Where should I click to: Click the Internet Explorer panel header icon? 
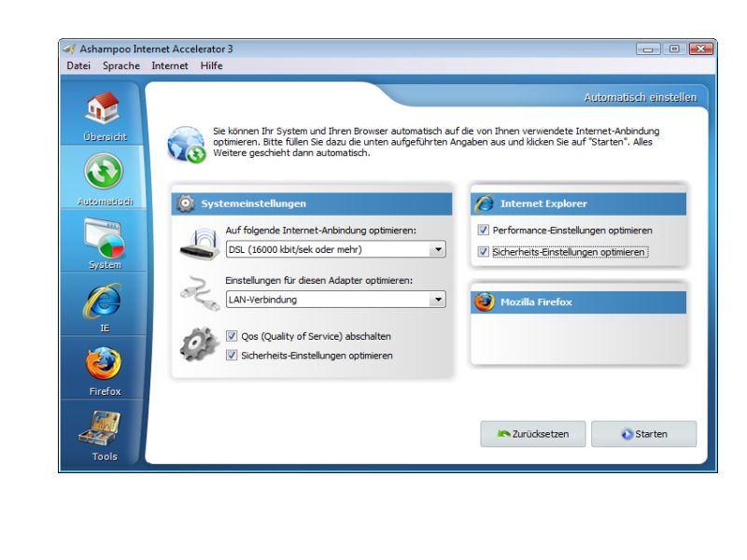[x=485, y=203]
